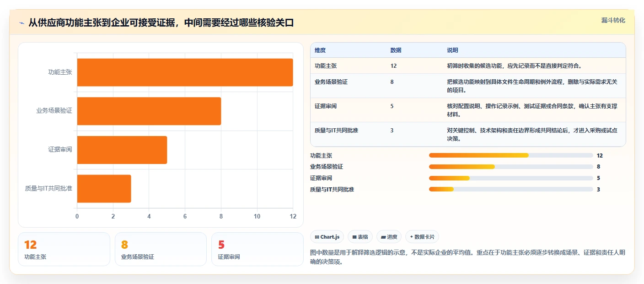Select the 表格 chip

tap(360, 237)
